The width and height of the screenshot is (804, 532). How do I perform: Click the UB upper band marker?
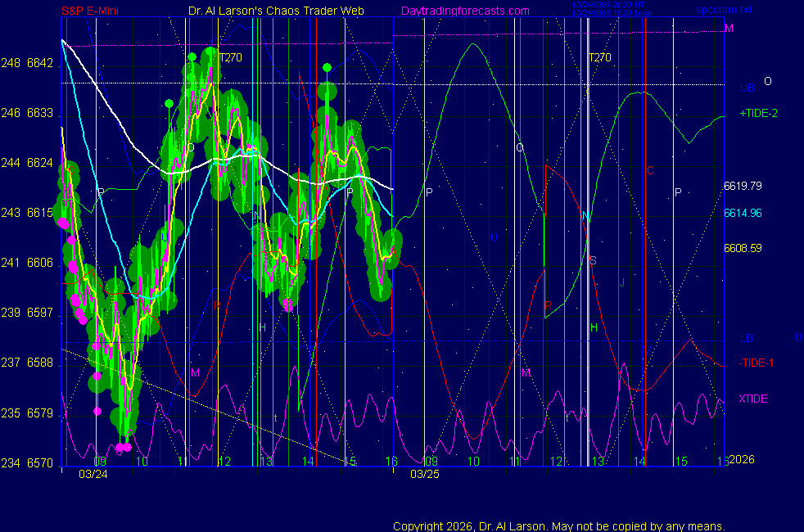pos(747,88)
